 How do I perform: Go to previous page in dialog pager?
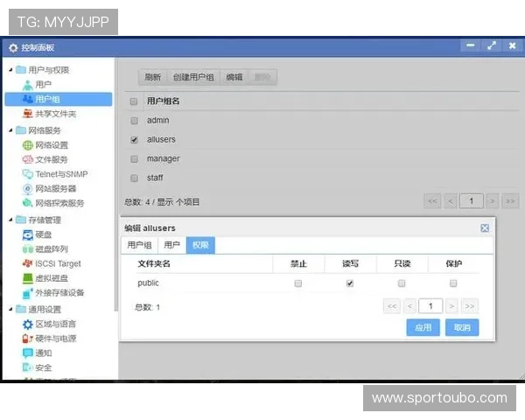coord(410,306)
